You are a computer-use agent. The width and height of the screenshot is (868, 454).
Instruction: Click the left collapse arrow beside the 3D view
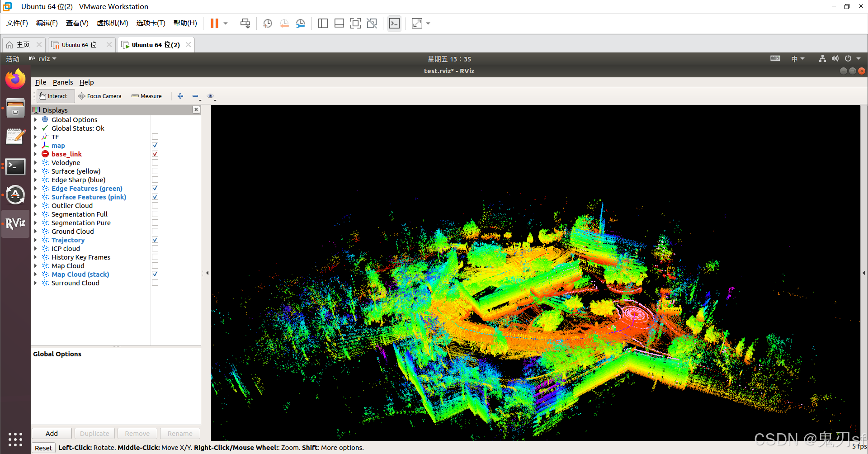[x=207, y=272]
